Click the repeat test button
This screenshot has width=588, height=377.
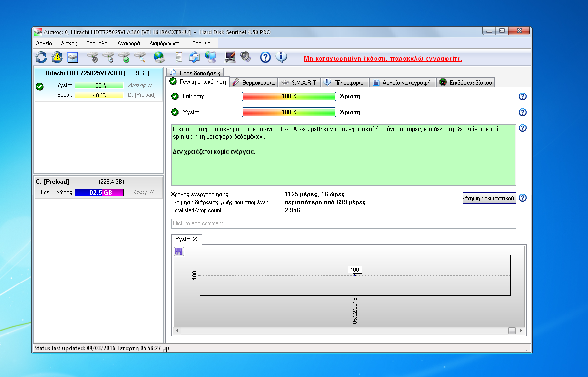pyautogui.click(x=489, y=198)
